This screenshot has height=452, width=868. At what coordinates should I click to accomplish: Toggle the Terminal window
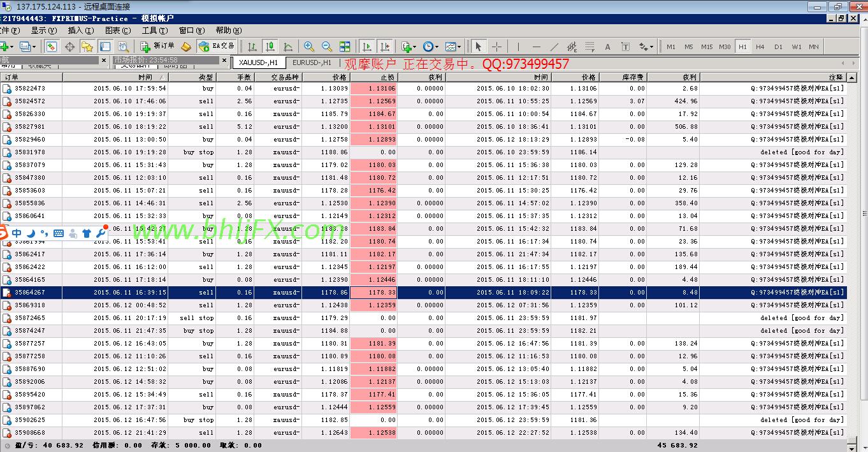(x=105, y=47)
